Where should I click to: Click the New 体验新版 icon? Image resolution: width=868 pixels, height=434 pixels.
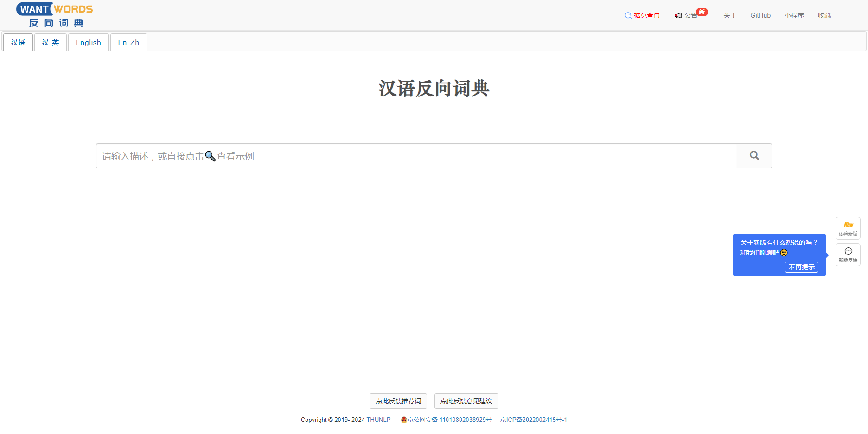pos(848,228)
